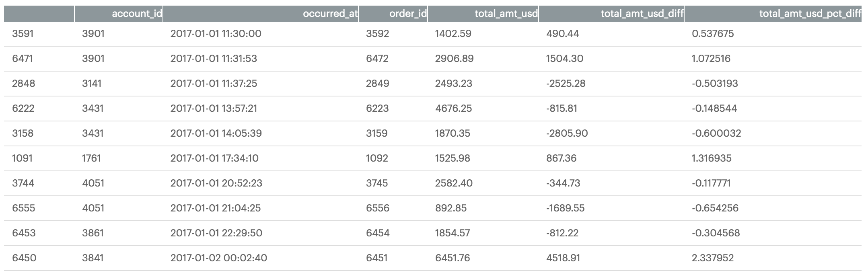Click the occurred_at column header
The height and width of the screenshot is (279, 868).
click(330, 14)
